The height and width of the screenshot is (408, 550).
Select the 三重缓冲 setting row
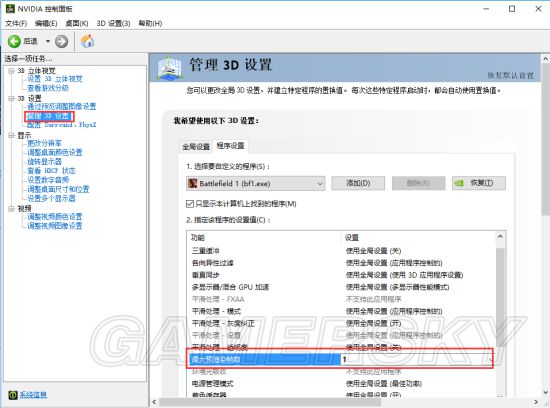(x=342, y=251)
